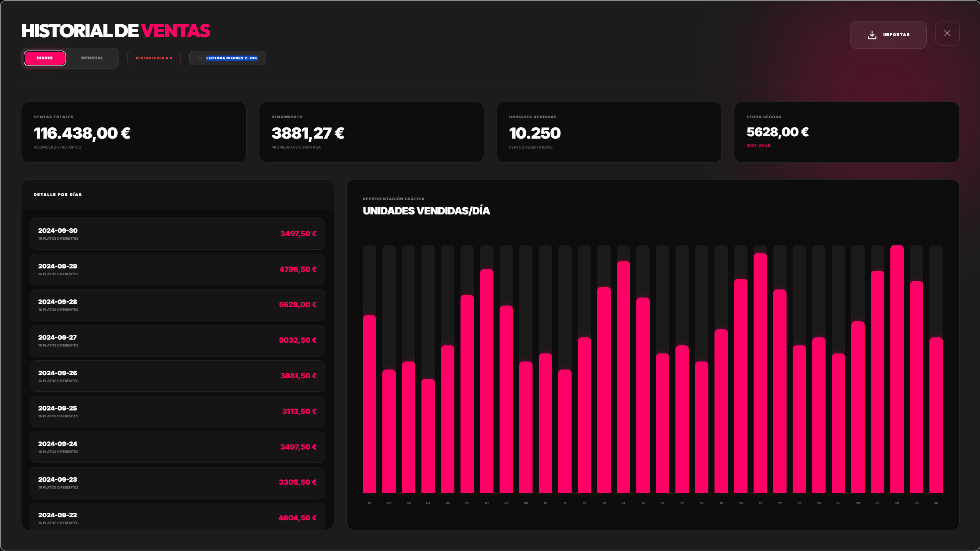Open the 2024-09-30 daily detail row

point(177,234)
